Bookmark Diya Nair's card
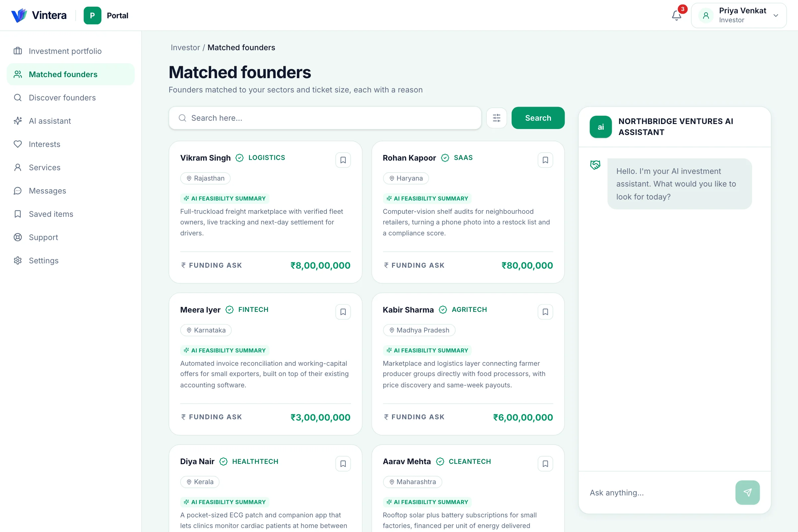Viewport: 798px width, 532px height. click(343, 464)
